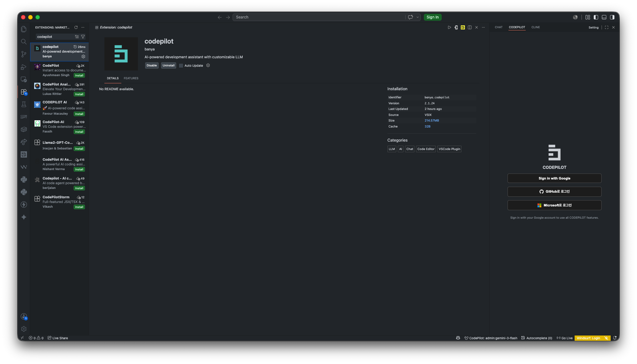Install CodePilotStorm by Vikash
This screenshot has width=637, height=364.
click(79, 207)
